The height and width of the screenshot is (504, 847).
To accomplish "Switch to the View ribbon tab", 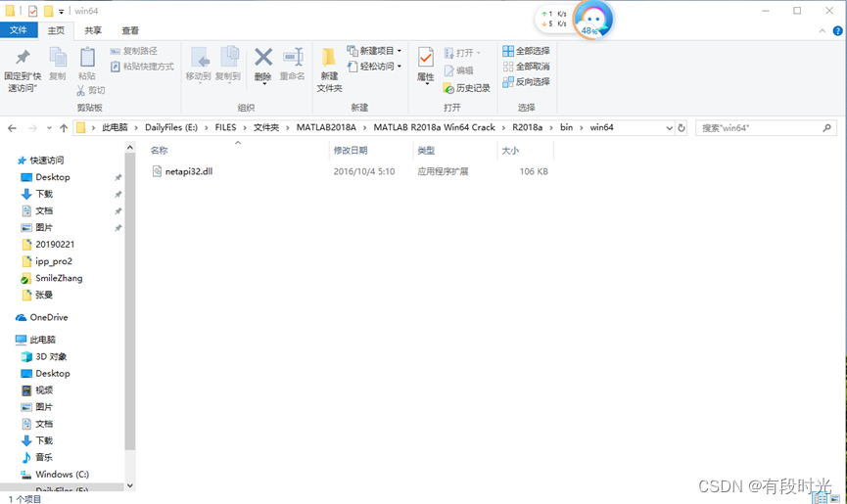I will click(130, 30).
